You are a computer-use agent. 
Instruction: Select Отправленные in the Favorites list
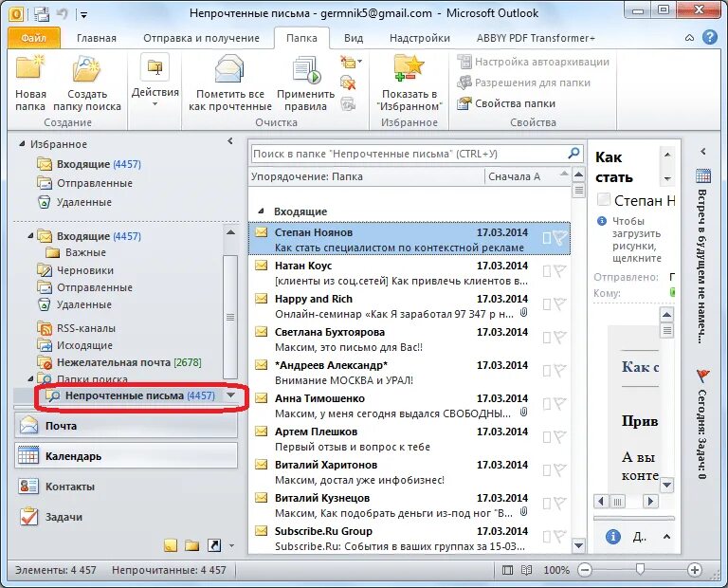(x=85, y=183)
